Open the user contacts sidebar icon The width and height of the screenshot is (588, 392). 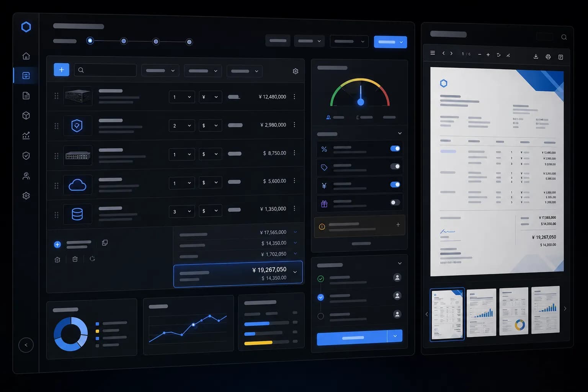pyautogui.click(x=26, y=176)
